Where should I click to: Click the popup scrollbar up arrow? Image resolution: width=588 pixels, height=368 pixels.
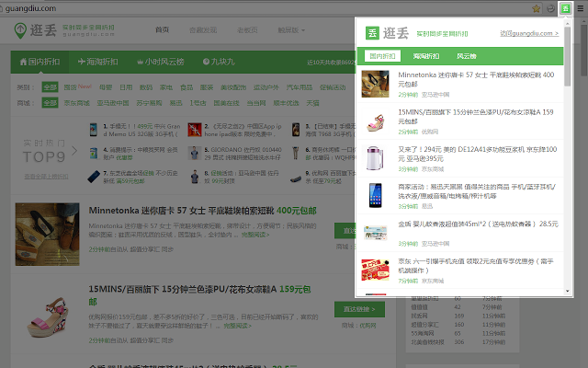[x=568, y=24]
